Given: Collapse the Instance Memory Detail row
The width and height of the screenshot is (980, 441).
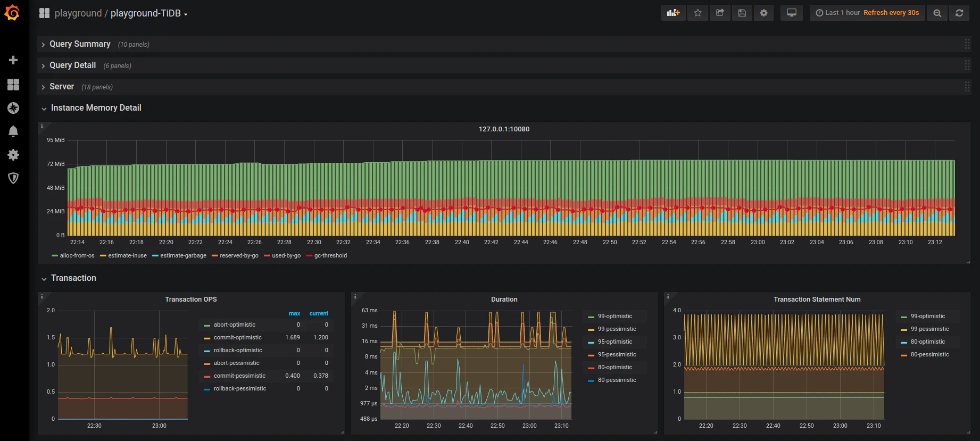Looking at the screenshot, I should (x=96, y=108).
